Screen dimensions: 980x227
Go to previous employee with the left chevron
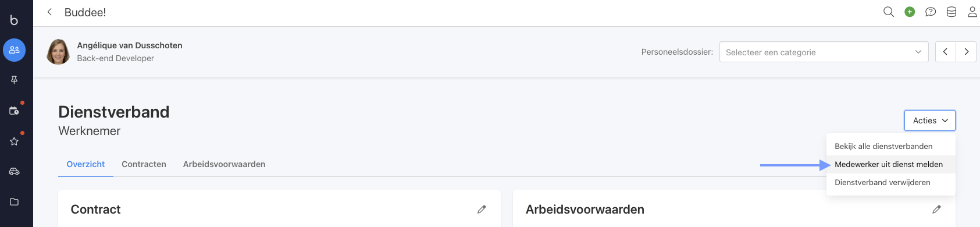(x=945, y=52)
